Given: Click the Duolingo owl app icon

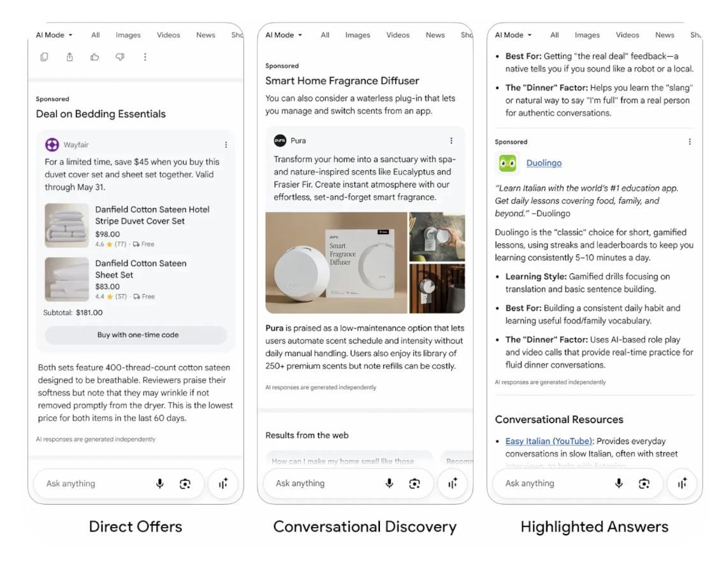Looking at the screenshot, I should coord(507,163).
